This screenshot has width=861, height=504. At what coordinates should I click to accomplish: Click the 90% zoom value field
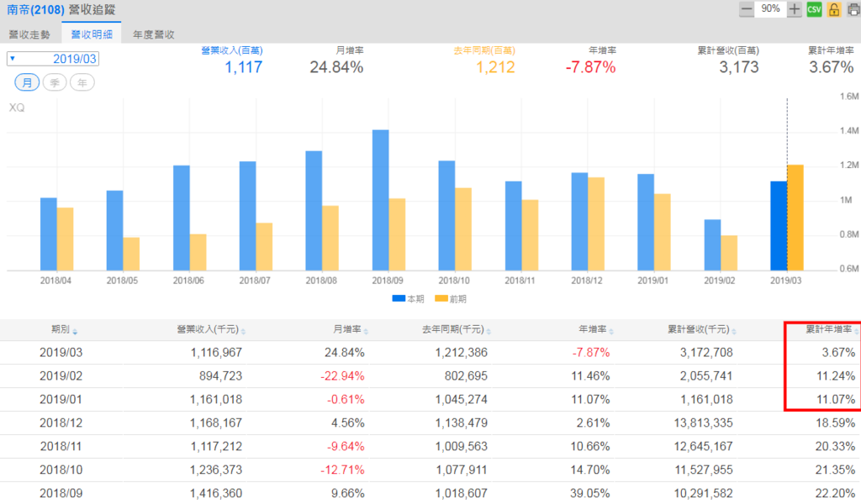coord(770,9)
